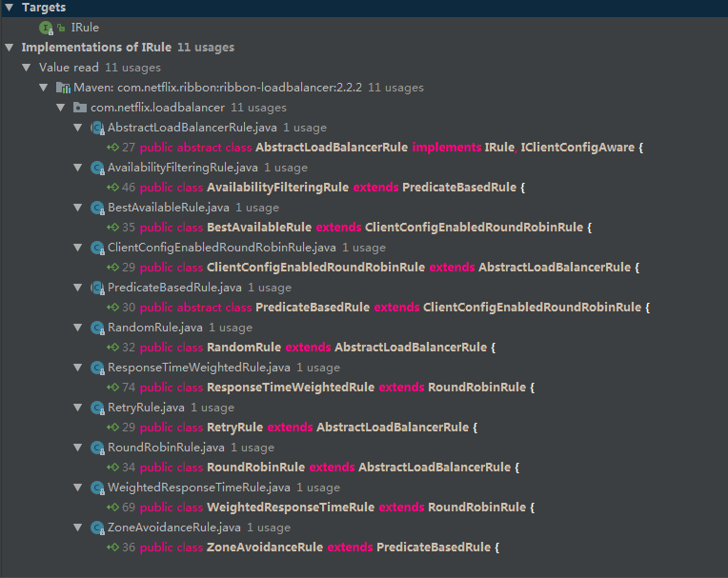
Task: Click the BestAvailableRule.java class icon
Action: coord(97,208)
